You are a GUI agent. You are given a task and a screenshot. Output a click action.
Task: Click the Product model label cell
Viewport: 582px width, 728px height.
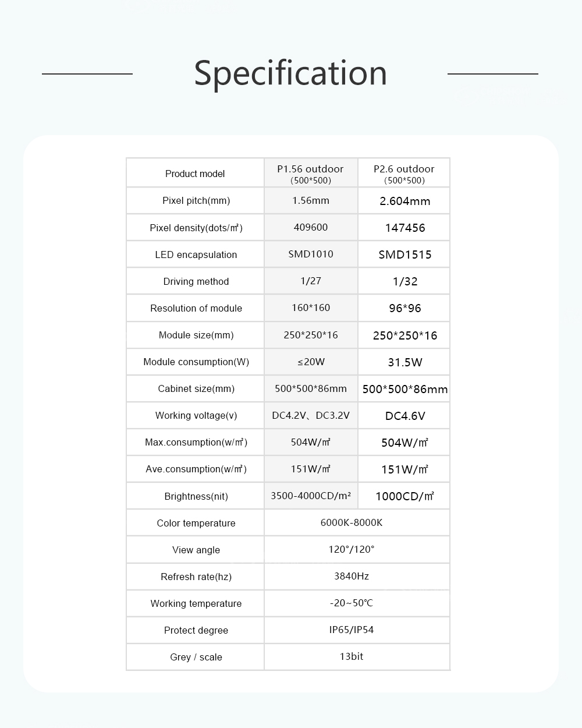coord(195,174)
